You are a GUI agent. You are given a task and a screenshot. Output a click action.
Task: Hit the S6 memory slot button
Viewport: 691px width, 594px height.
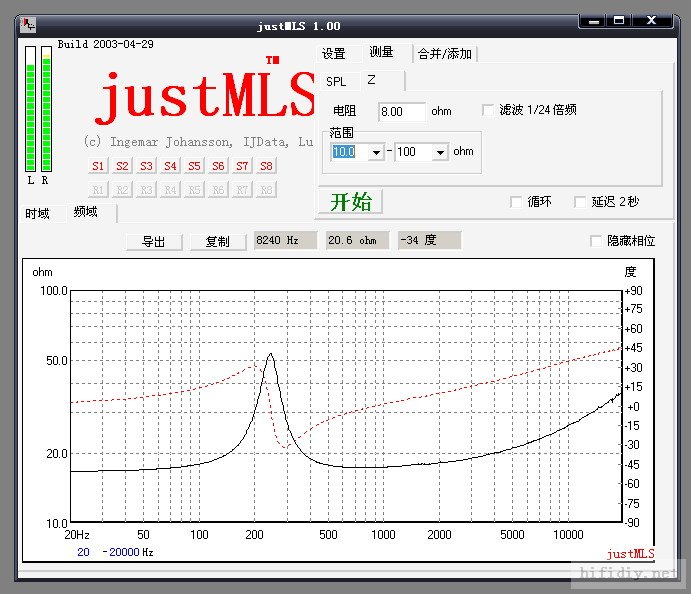click(x=218, y=166)
